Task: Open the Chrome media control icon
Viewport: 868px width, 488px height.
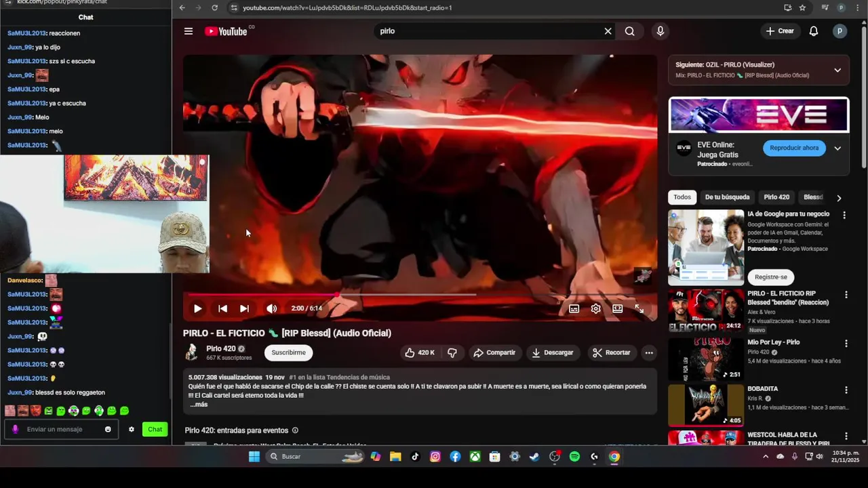Action: click(825, 7)
